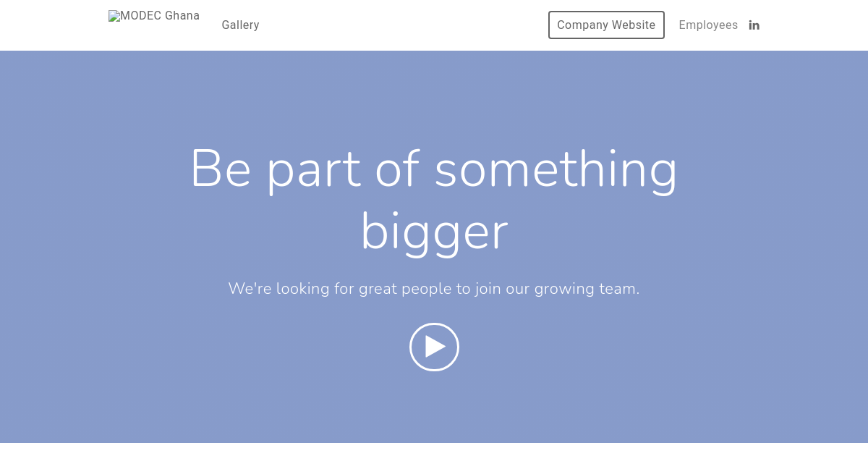Viewport: 868px width, 456px height.
Task: Click the word "something" in the headline
Action: (x=556, y=171)
